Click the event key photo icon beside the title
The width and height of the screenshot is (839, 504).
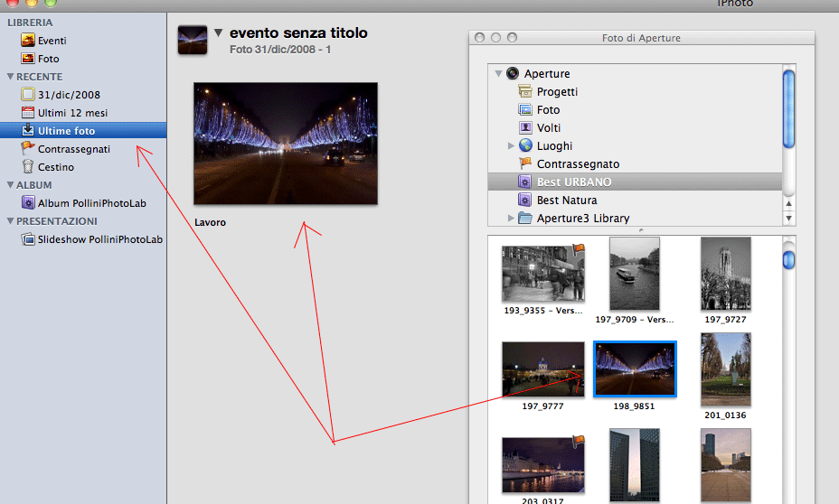tap(192, 40)
